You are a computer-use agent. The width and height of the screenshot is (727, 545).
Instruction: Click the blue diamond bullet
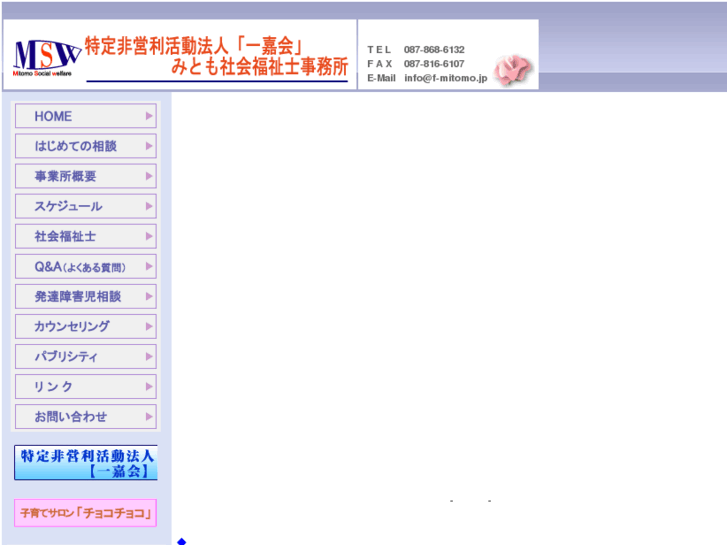tap(182, 541)
